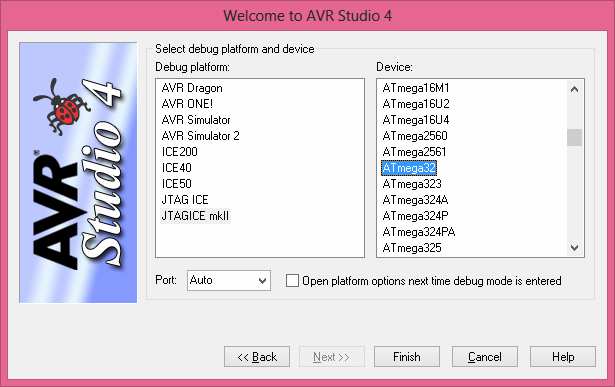Go back with the << Back button
The height and width of the screenshot is (387, 615).
click(257, 357)
